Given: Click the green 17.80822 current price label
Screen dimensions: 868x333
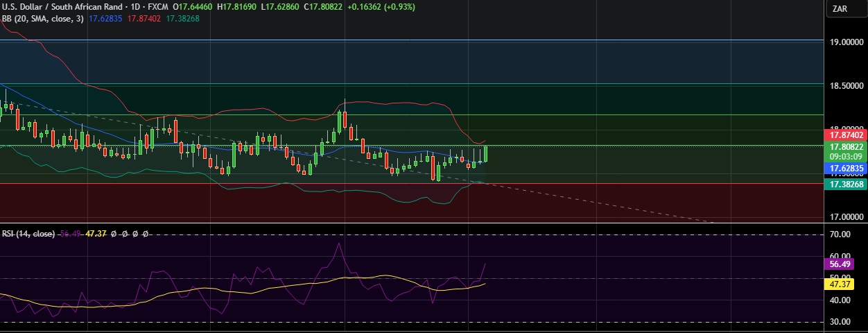Looking at the screenshot, I should pyautogui.click(x=844, y=147).
